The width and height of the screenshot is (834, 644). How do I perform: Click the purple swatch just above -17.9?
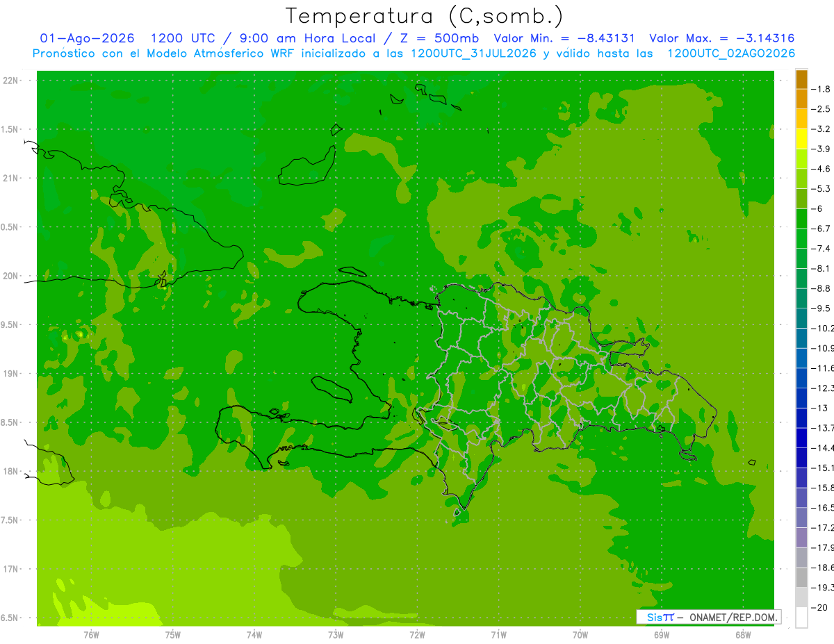click(801, 538)
